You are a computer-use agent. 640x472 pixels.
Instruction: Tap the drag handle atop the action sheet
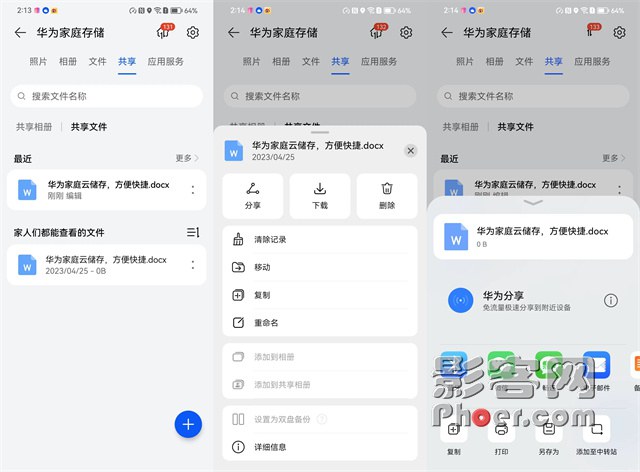[x=320, y=132]
